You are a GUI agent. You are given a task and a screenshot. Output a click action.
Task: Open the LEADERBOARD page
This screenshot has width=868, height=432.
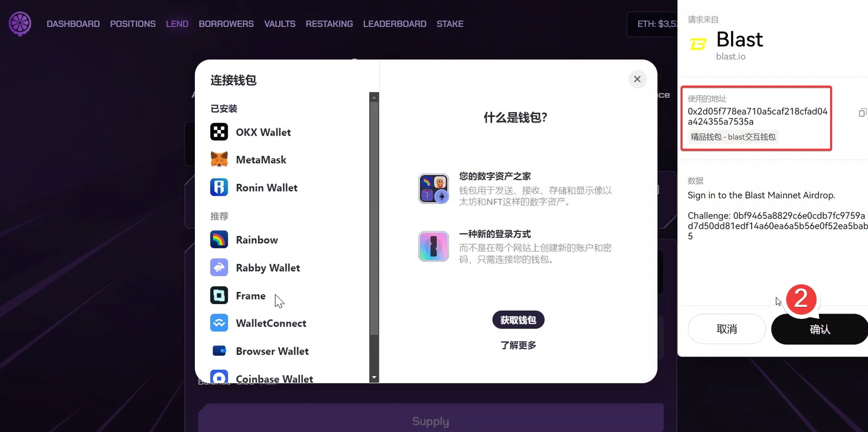(x=394, y=24)
